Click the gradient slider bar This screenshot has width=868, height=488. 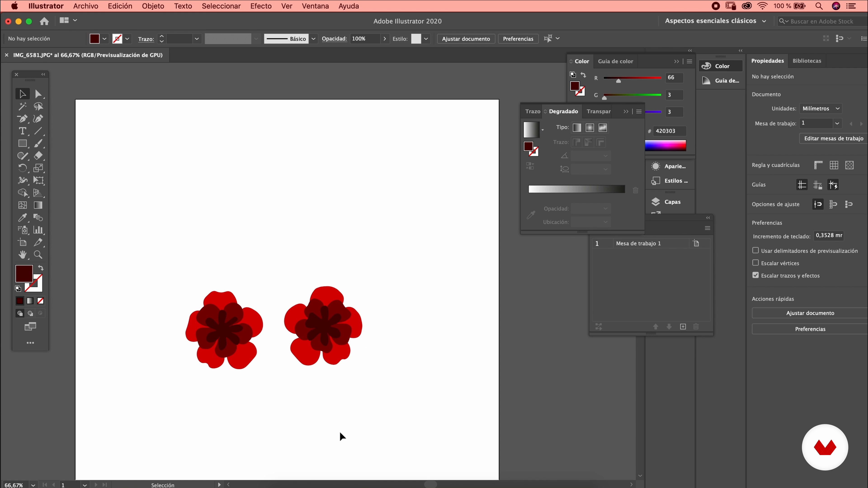coord(577,189)
